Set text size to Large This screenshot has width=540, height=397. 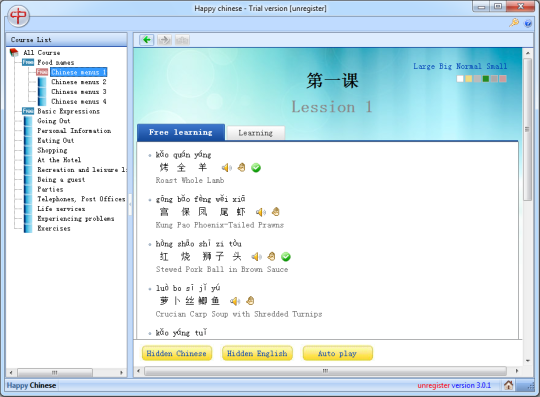(424, 66)
